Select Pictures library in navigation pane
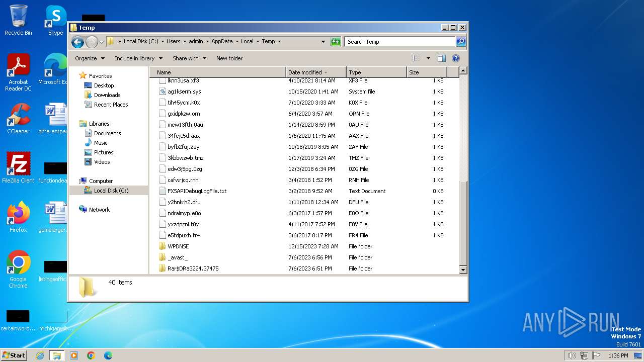The height and width of the screenshot is (362, 644). pos(104,152)
